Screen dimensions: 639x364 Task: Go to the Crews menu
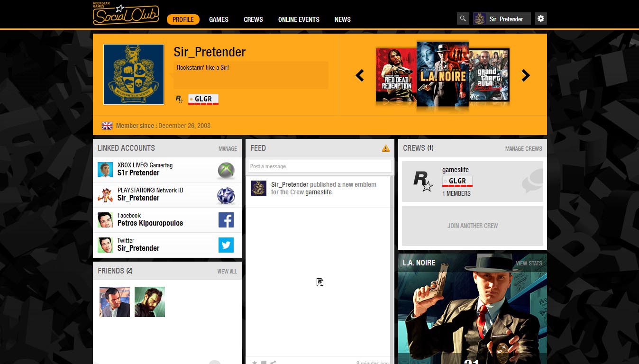pyautogui.click(x=253, y=19)
